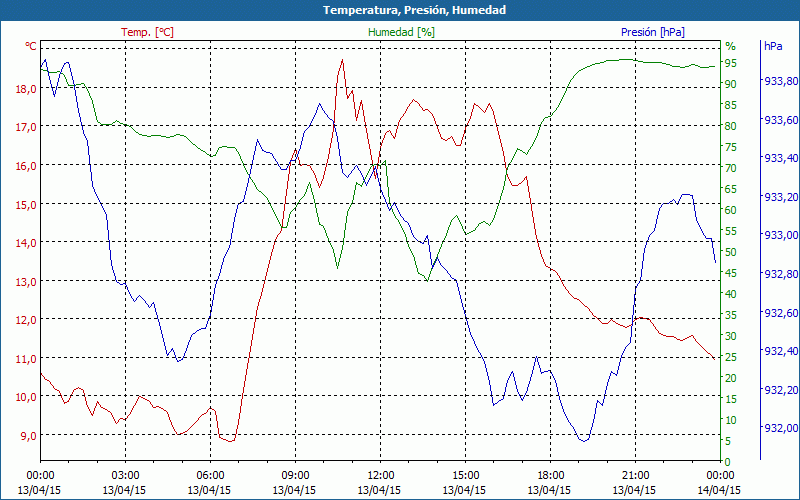
Task: Click the 933,80 pressure axis value
Action: coord(780,81)
